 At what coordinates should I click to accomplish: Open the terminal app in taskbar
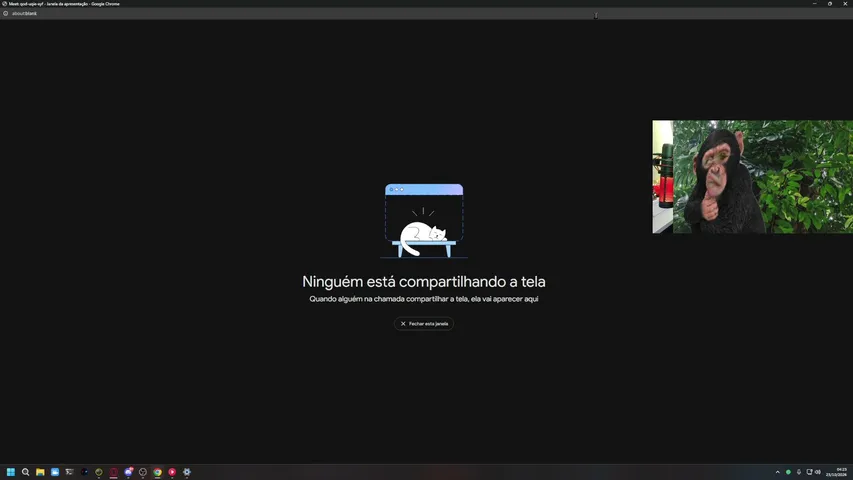pyautogui.click(x=69, y=472)
